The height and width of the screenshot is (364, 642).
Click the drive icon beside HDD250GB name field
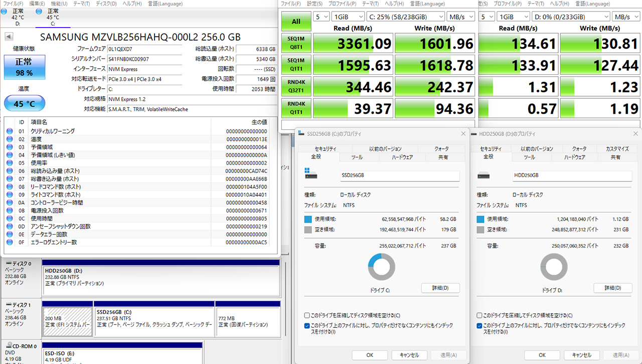click(483, 175)
